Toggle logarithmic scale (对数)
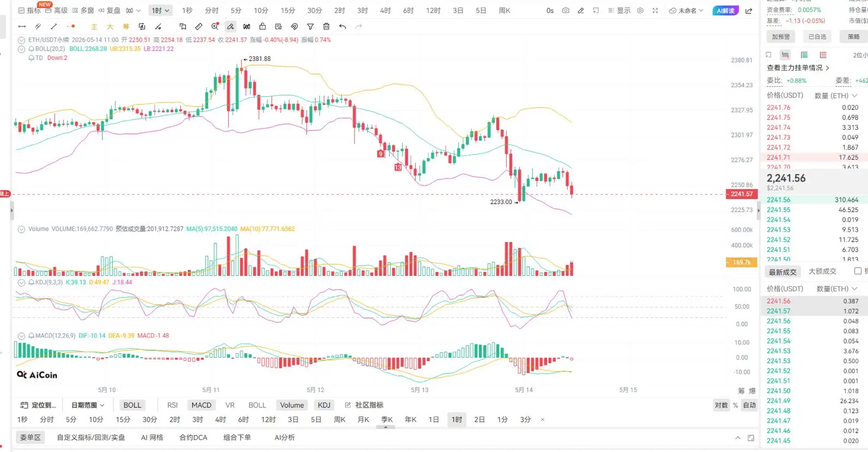The image size is (868, 452). pyautogui.click(x=721, y=405)
